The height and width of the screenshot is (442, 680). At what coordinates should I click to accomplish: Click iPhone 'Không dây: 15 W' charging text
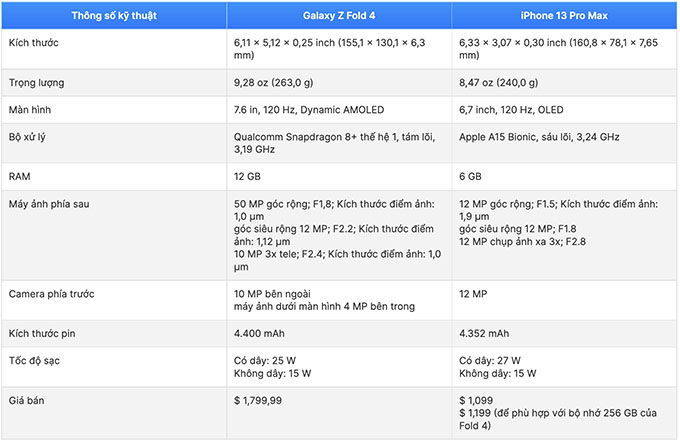tap(497, 373)
